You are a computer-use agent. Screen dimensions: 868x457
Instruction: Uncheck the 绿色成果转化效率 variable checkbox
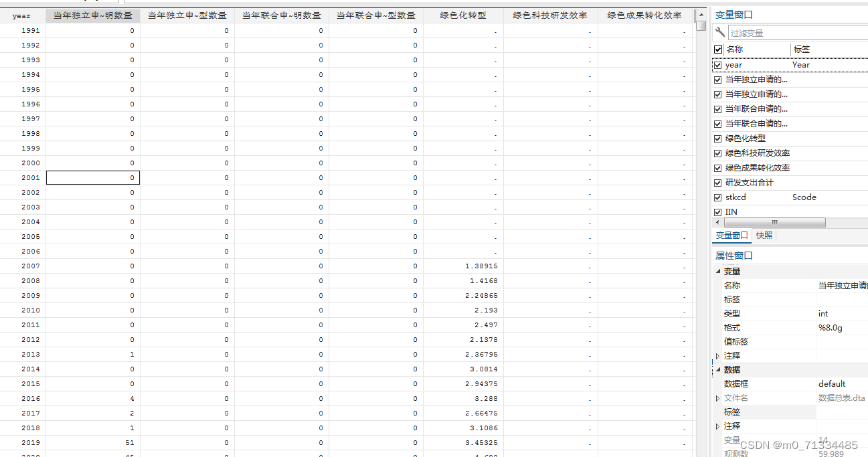[x=718, y=168]
